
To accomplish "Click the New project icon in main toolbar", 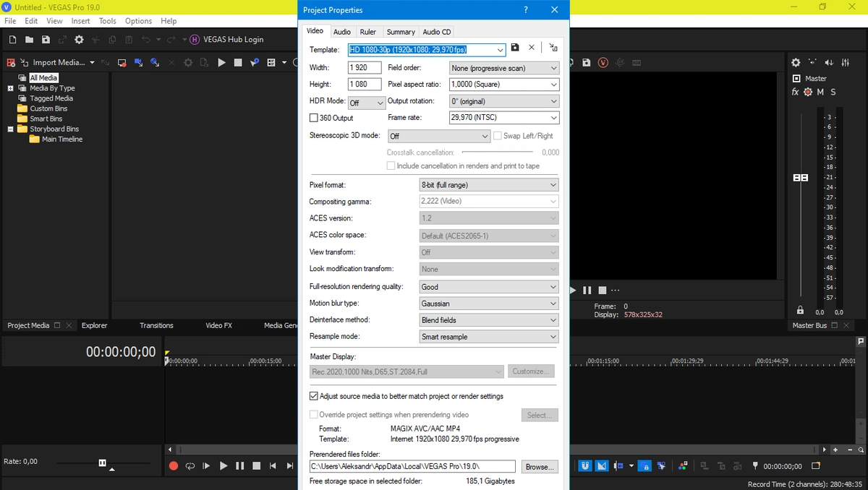I will coord(13,40).
